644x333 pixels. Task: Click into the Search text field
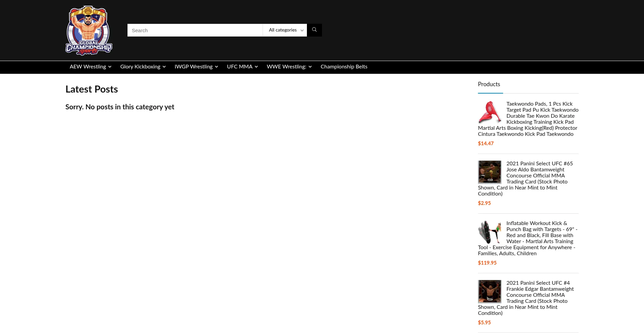pos(195,30)
